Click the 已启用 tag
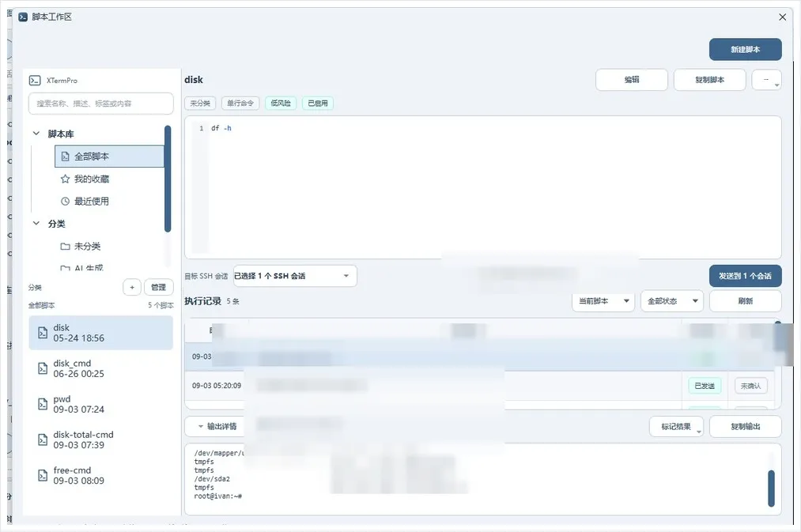The width and height of the screenshot is (801, 532). (318, 103)
